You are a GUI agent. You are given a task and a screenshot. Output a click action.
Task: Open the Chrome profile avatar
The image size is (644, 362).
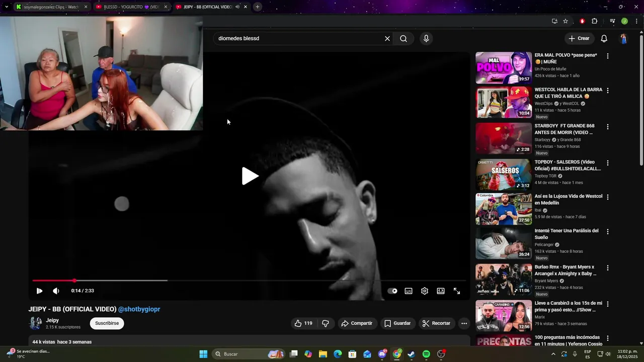point(624,21)
